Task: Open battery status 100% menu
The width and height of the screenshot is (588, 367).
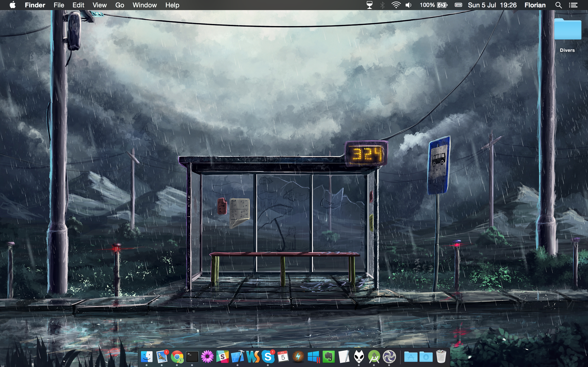Action: [433, 5]
